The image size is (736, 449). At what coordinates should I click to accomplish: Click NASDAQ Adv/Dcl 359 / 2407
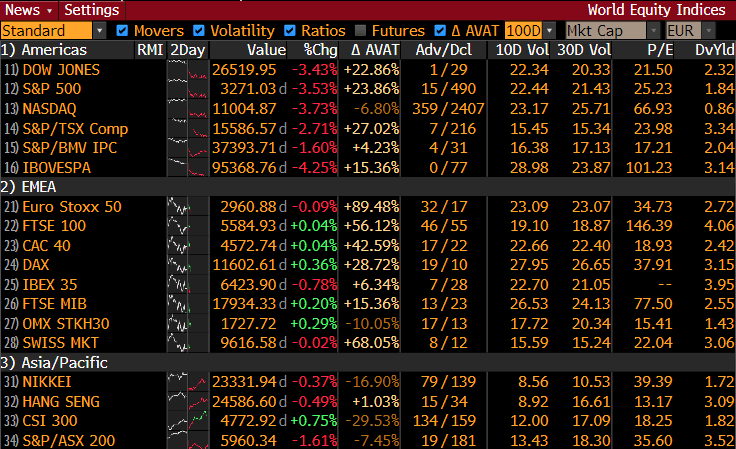(448, 109)
